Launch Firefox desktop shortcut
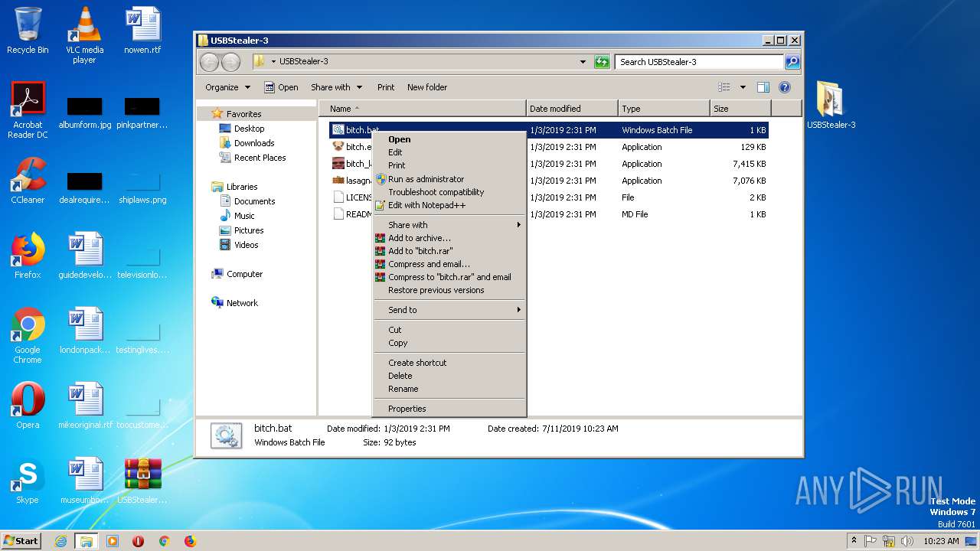The image size is (980, 551). (x=28, y=256)
